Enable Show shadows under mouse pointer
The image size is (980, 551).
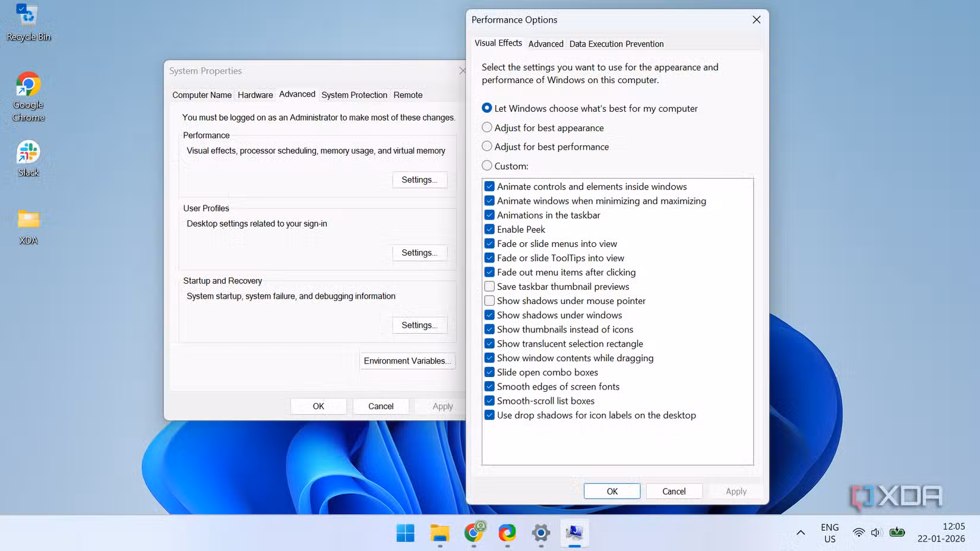(x=489, y=300)
